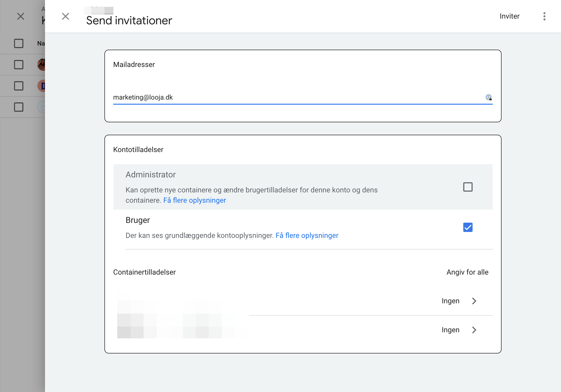
Task: Click the password manager icon in email field
Action: pyautogui.click(x=489, y=97)
